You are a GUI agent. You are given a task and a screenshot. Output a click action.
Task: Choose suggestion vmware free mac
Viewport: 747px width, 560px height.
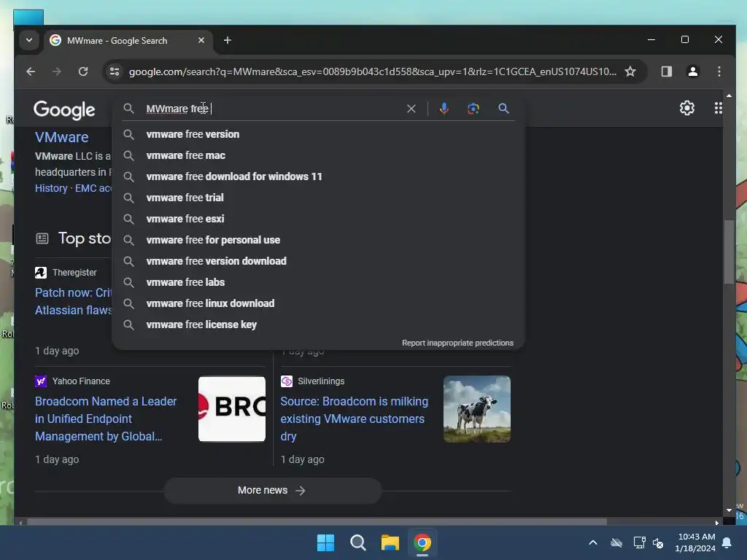(x=318, y=155)
